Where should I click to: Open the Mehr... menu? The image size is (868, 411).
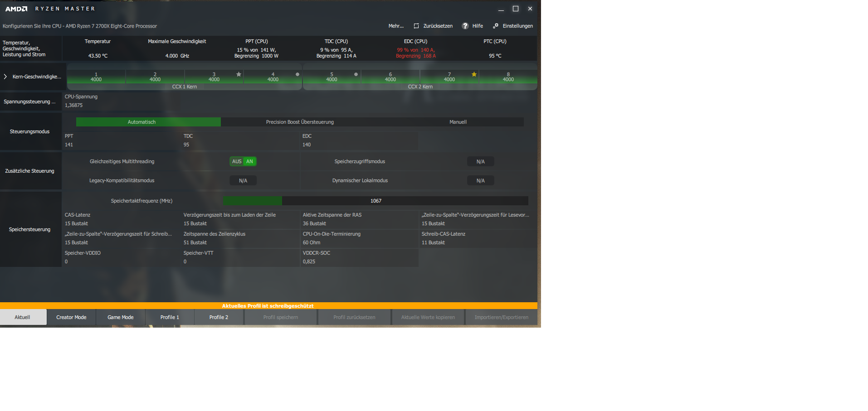point(396,26)
